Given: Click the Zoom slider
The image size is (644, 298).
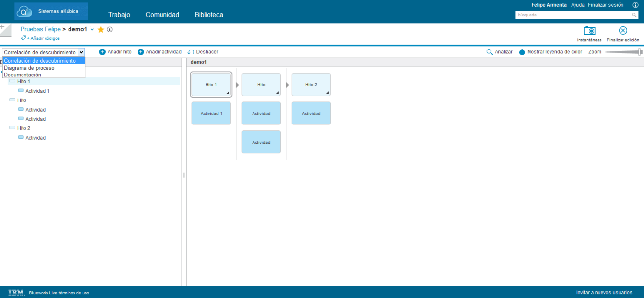Looking at the screenshot, I should [x=623, y=52].
